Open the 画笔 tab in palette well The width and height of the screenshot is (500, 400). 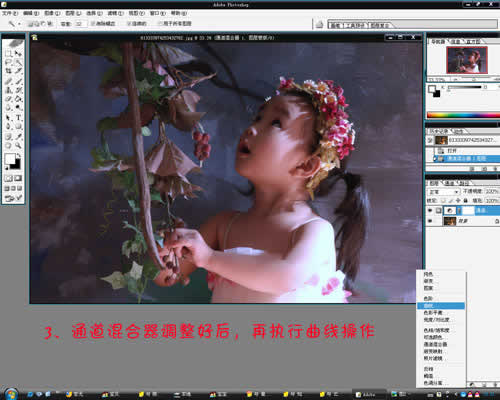[335, 25]
